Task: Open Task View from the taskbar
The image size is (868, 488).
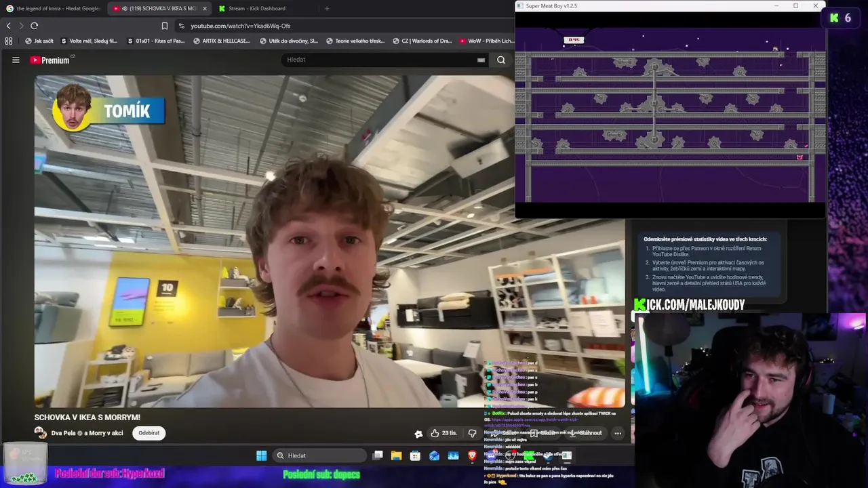Action: pos(378,455)
